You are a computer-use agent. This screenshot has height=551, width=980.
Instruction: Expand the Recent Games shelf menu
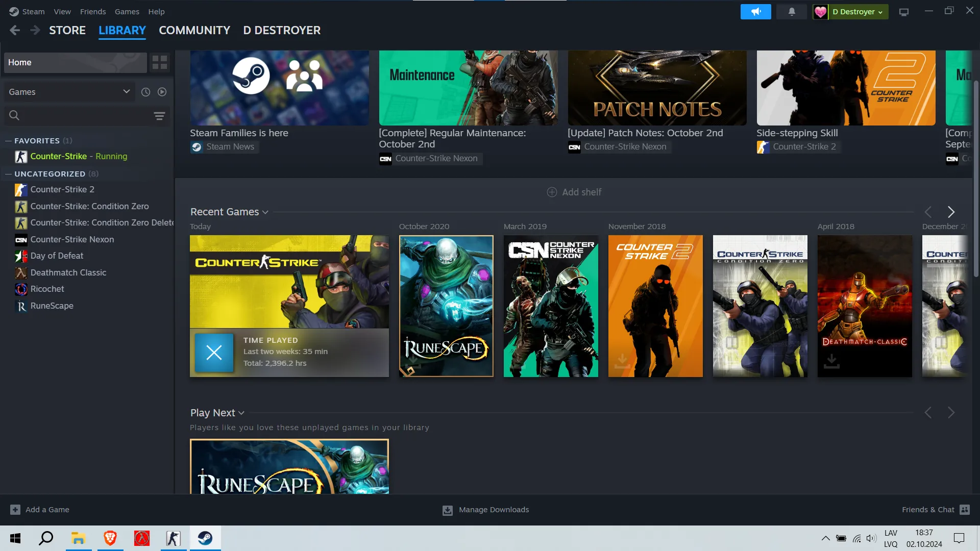[x=265, y=212]
